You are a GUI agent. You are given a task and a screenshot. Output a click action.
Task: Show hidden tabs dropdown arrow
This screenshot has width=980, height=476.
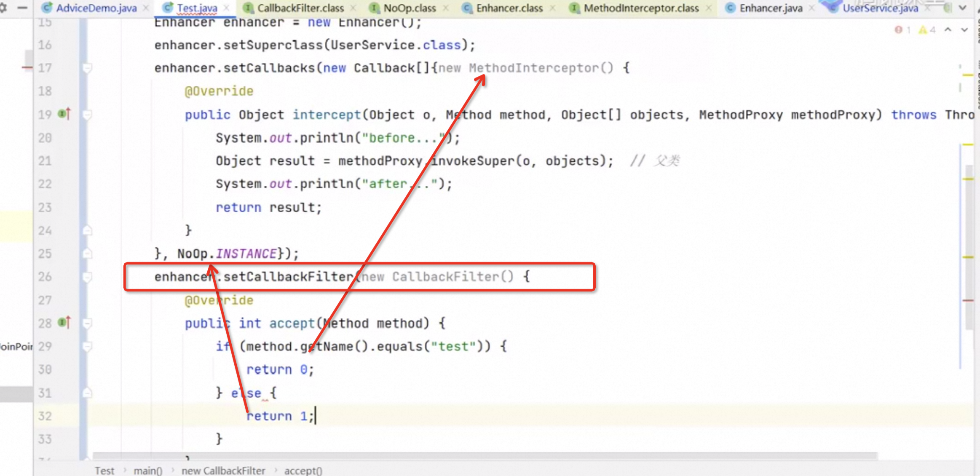[x=963, y=8]
